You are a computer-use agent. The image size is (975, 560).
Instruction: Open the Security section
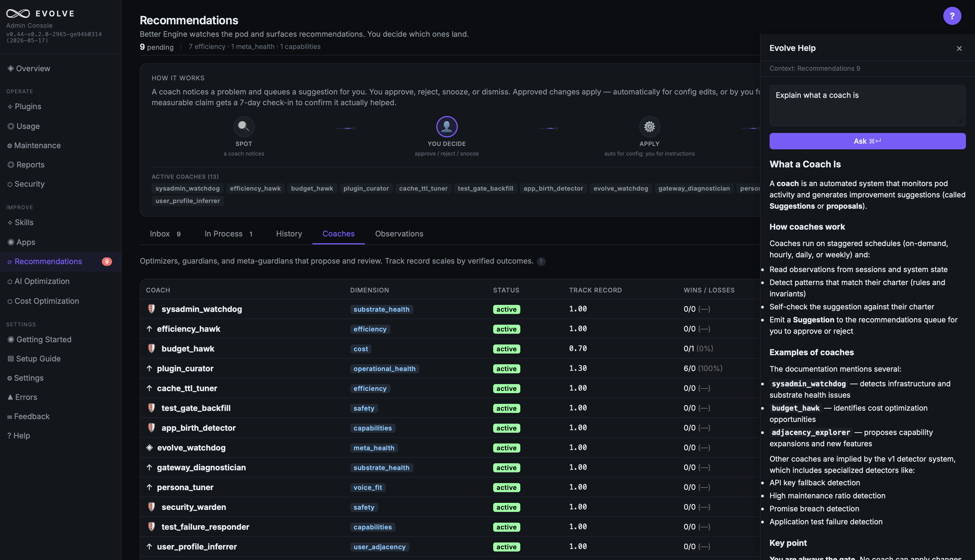pos(61,184)
